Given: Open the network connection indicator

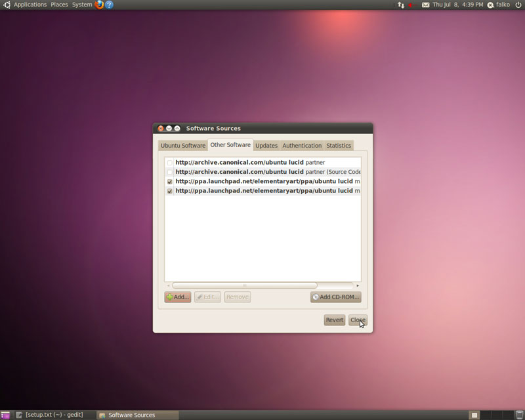Looking at the screenshot, I should pos(401,5).
